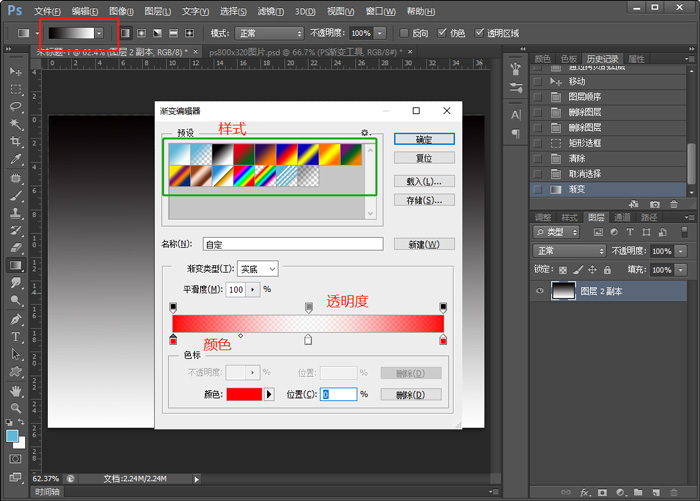
Task: Open the layer 填充 slider arrow
Action: [680, 270]
